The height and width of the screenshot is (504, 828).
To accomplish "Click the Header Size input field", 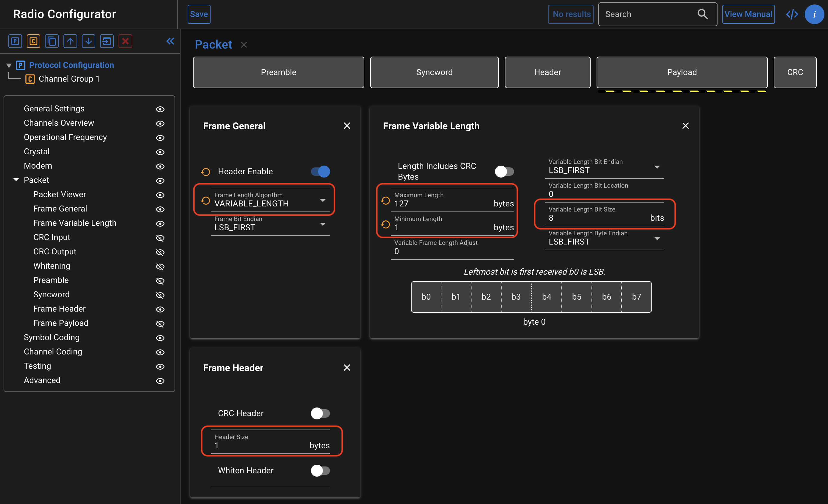I will [261, 445].
